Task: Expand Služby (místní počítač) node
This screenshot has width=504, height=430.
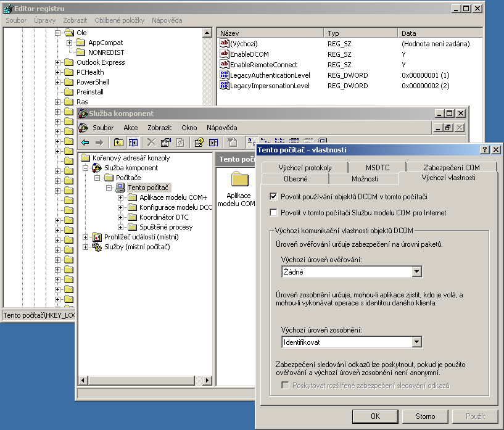Action: [85, 247]
